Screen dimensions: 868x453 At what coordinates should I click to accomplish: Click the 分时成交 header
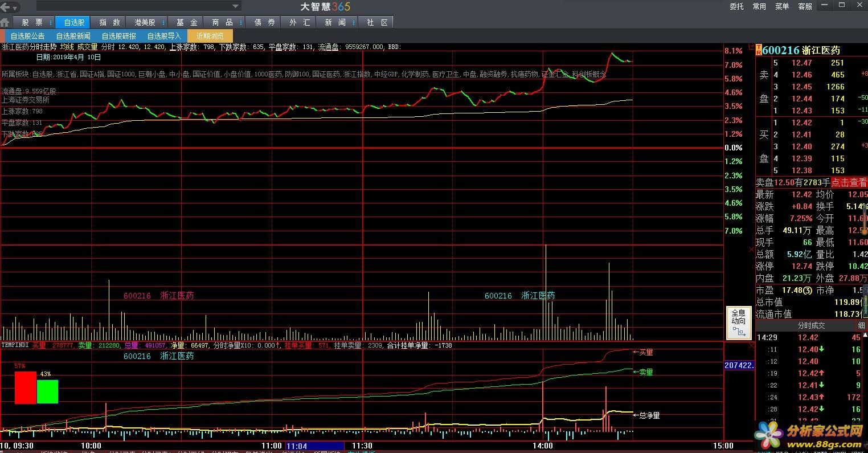[x=811, y=325]
